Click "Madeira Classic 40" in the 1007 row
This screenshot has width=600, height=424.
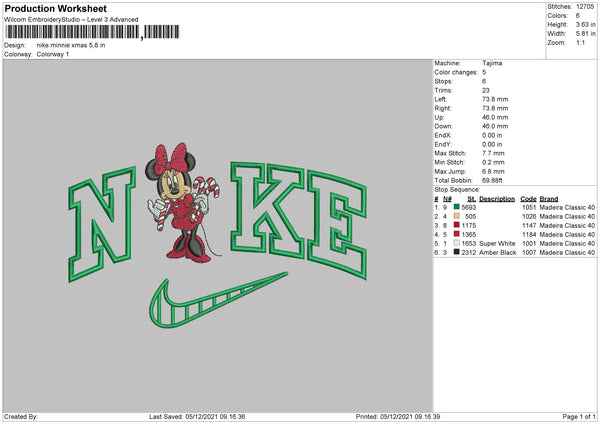coord(567,253)
